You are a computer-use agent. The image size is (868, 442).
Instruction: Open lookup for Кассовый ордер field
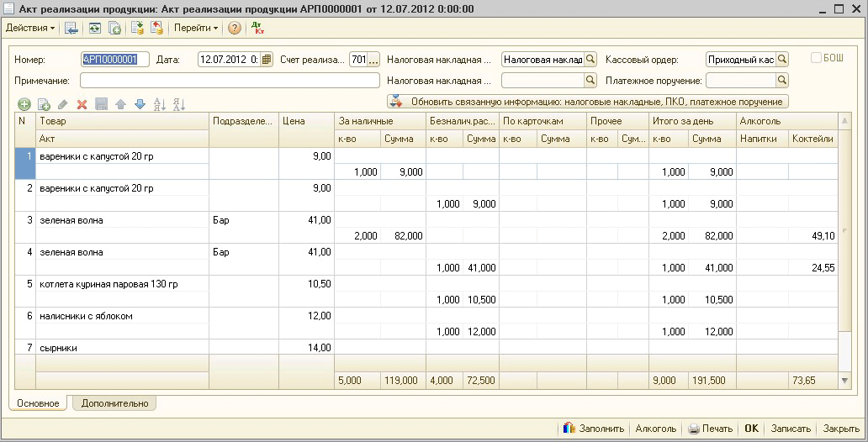[x=782, y=60]
